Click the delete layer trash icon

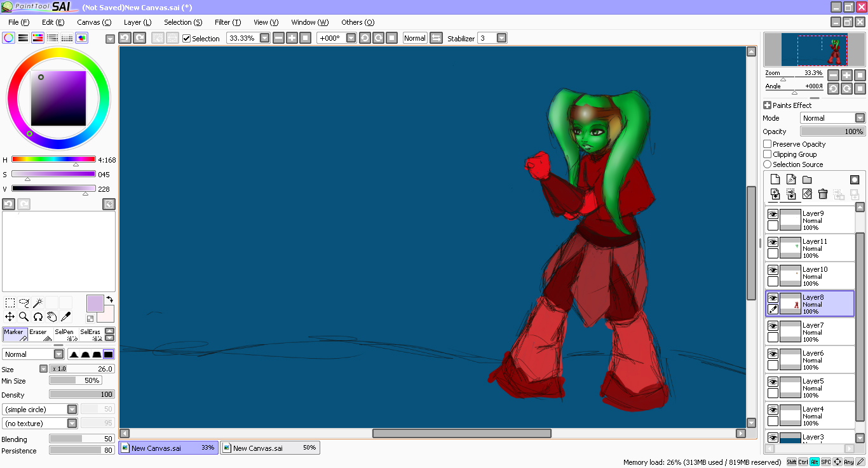(x=823, y=194)
